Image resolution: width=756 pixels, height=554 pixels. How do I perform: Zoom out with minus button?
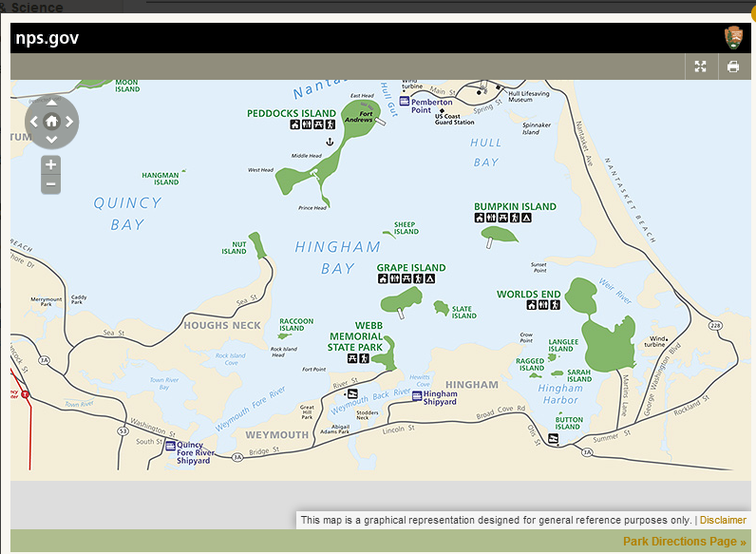pyautogui.click(x=50, y=184)
